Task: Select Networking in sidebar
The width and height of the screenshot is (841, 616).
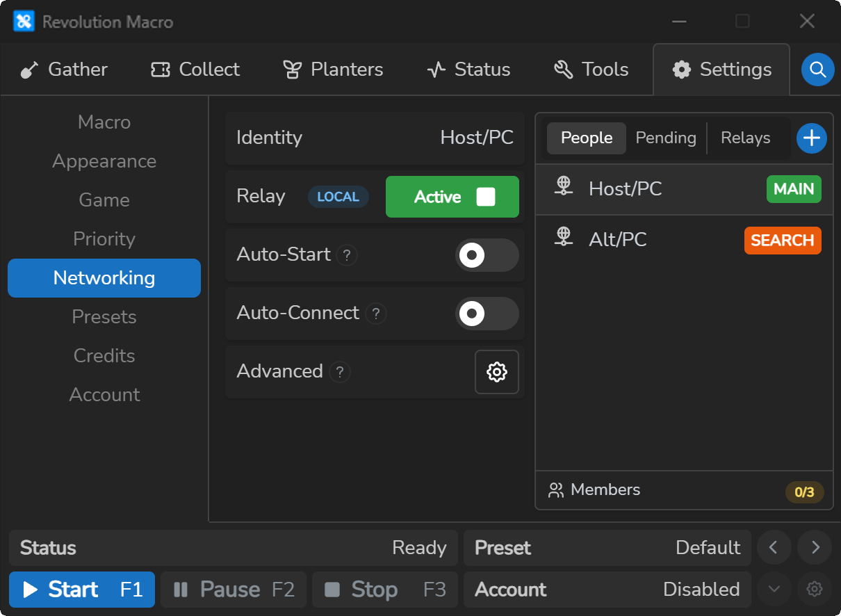Action: tap(104, 278)
